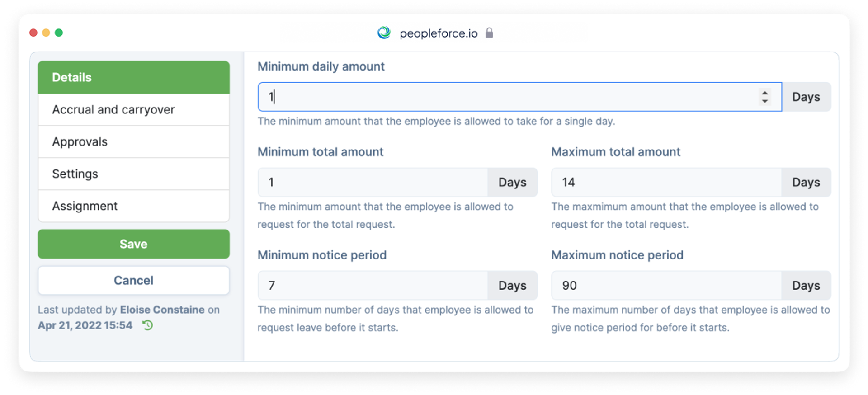This screenshot has height=395, width=868.
Task: Go to the Approvals section
Action: coord(133,142)
